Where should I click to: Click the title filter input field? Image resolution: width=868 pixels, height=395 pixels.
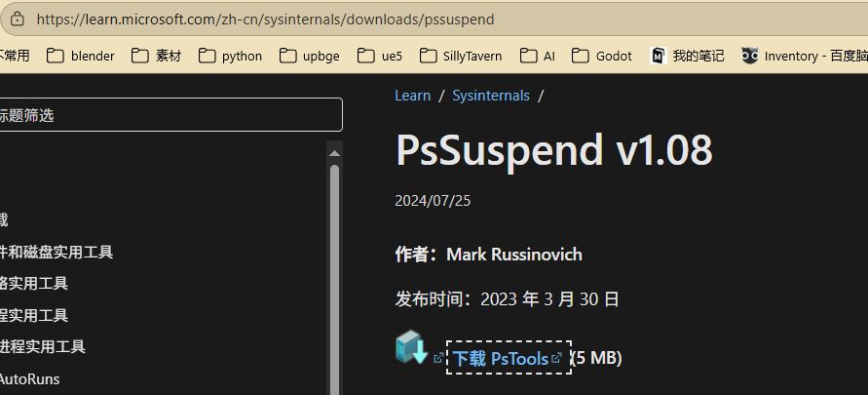click(170, 115)
